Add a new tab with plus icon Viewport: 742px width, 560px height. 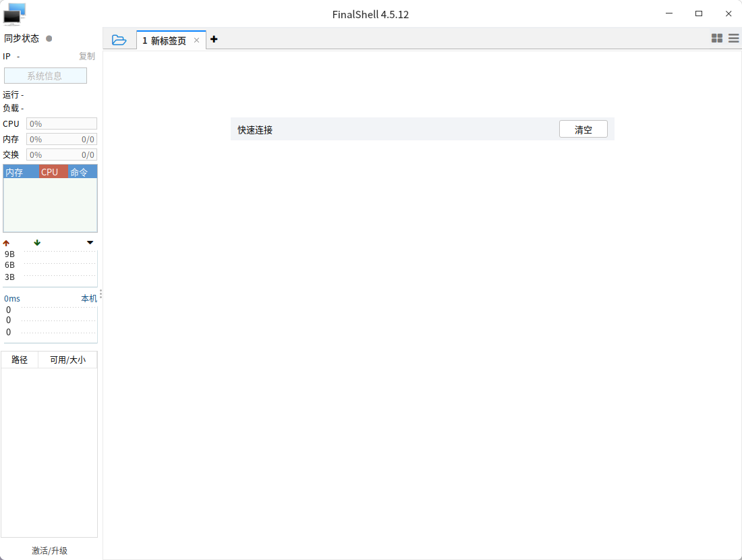click(214, 39)
